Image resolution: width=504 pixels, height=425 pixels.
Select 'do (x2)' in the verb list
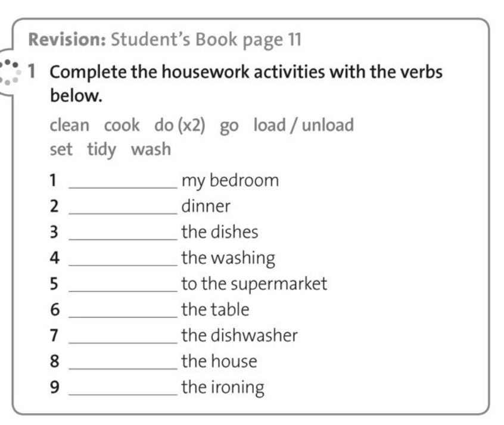[x=180, y=125]
